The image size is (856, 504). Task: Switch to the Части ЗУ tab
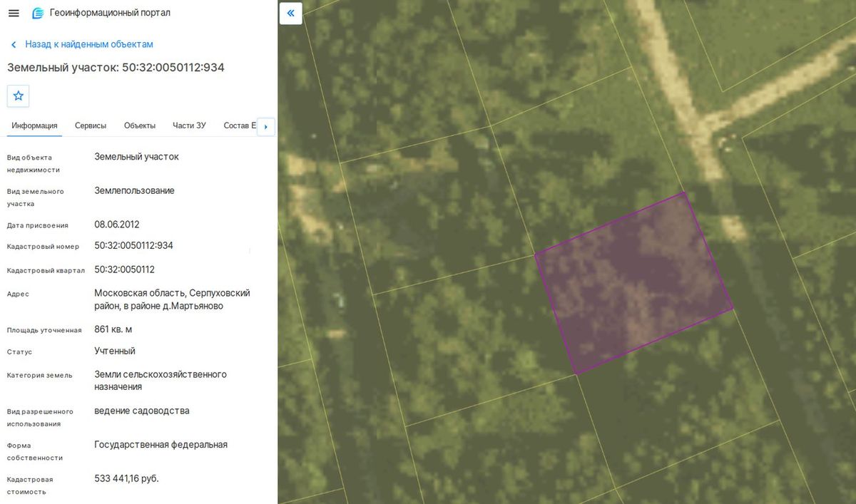[x=189, y=125]
